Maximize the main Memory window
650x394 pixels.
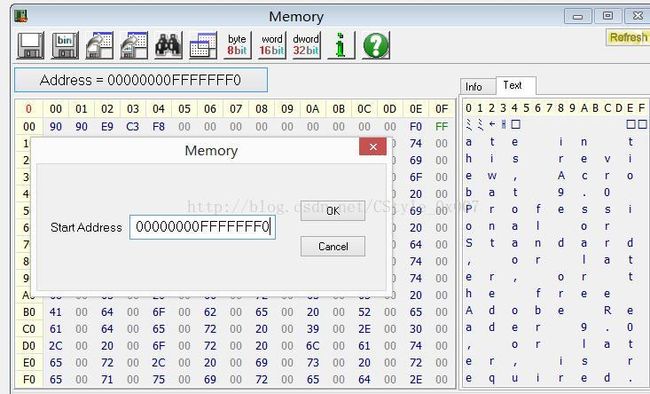pos(607,16)
